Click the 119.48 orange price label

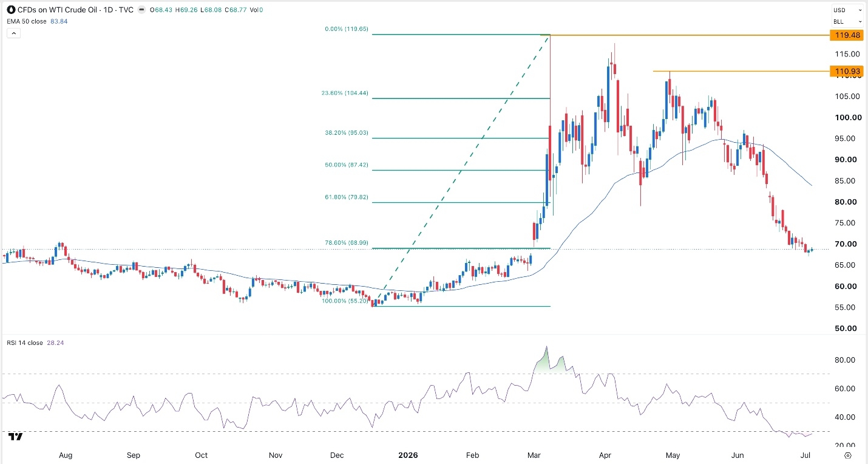point(848,35)
